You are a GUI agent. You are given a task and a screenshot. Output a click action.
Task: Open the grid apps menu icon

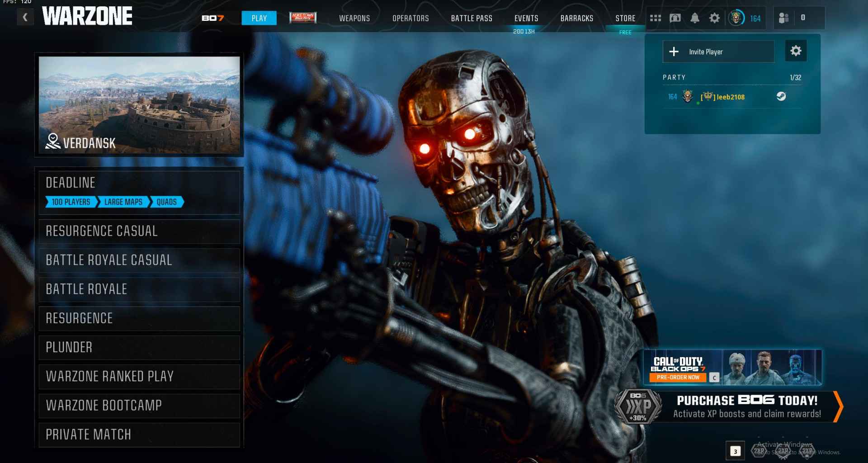coord(656,18)
